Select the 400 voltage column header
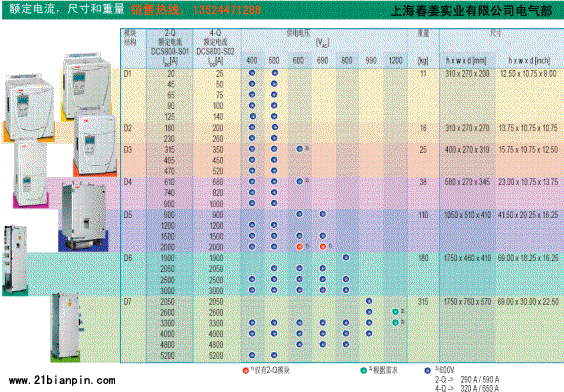Image resolution: width=564 pixels, height=392 pixels. 252,60
